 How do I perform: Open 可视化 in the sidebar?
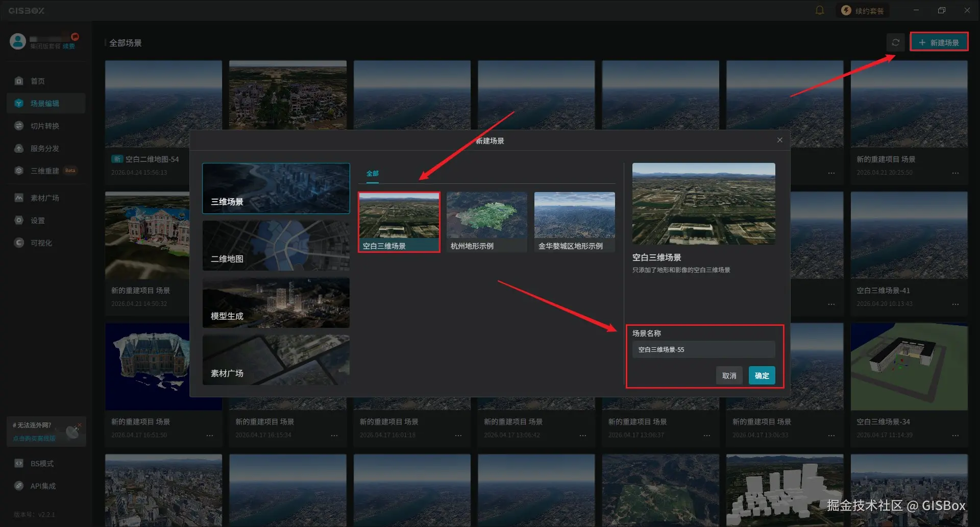coord(46,243)
